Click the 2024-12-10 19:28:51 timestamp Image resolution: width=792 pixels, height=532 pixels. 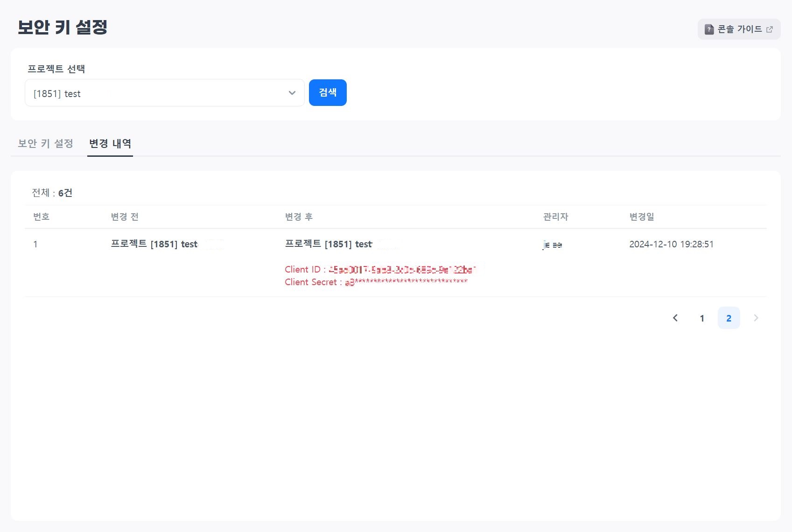coord(671,245)
